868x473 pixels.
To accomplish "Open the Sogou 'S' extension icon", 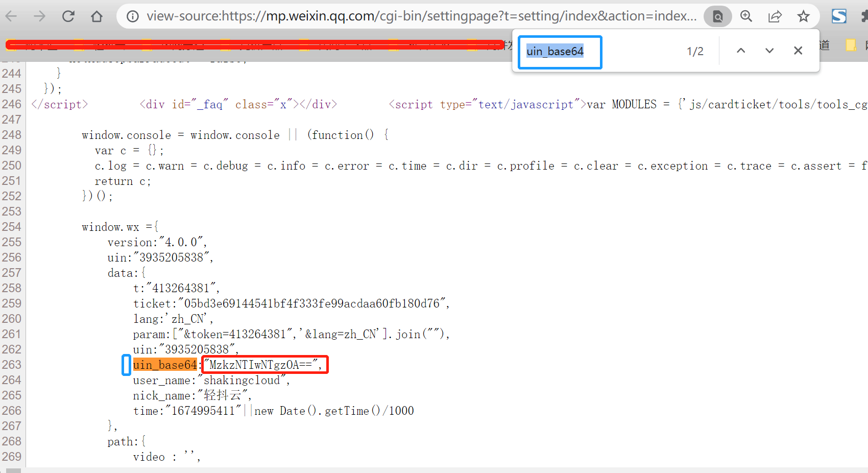I will 839,16.
